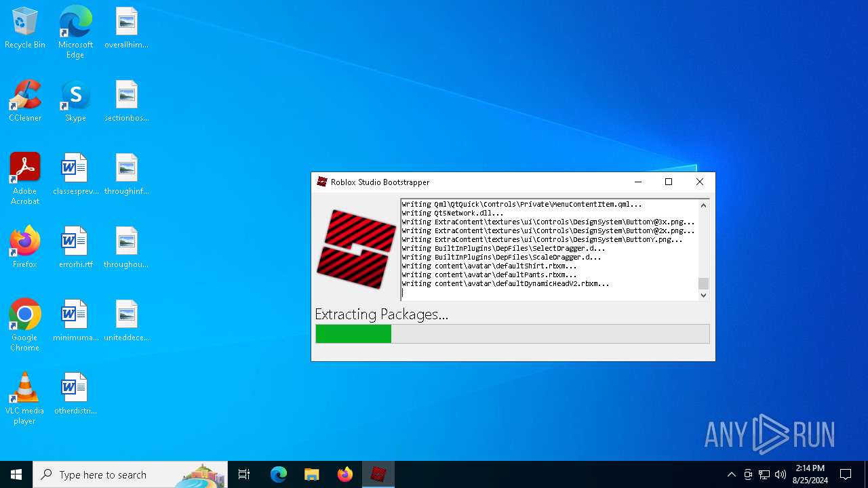Click the Roblox icon in the bootstrapper title bar
Viewport: 868px width, 488px height.
[x=323, y=182]
